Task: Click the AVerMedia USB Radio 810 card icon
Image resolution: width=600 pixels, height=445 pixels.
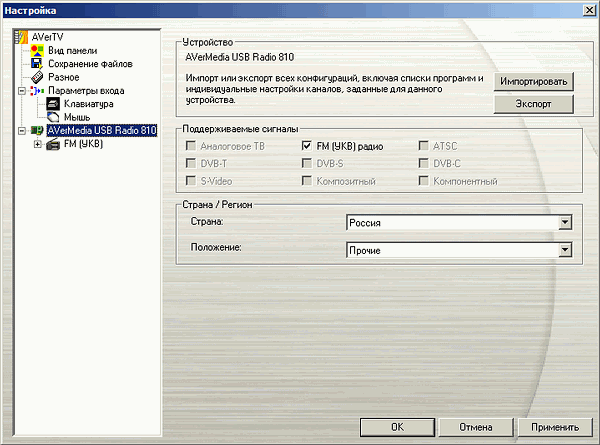Action: coord(37,130)
